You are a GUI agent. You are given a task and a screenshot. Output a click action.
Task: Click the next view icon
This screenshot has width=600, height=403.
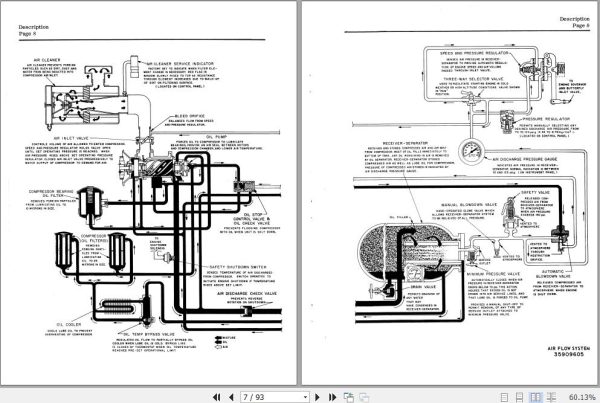pos(364,397)
